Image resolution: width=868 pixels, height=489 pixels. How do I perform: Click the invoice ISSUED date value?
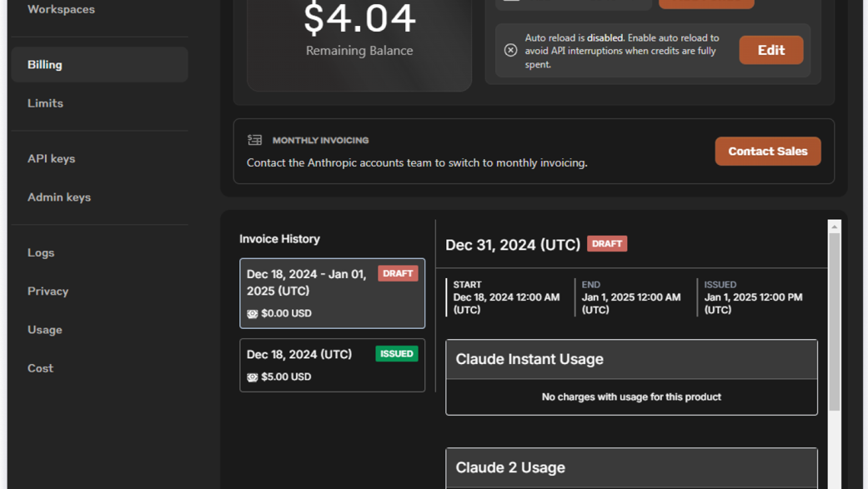pyautogui.click(x=753, y=304)
